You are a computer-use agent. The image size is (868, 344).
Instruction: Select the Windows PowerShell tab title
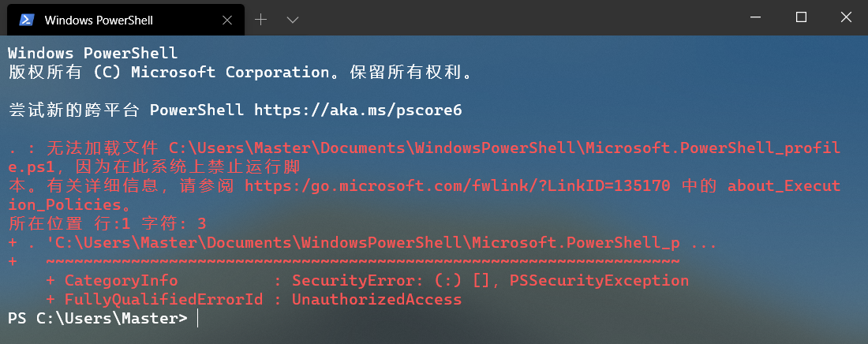point(99,20)
